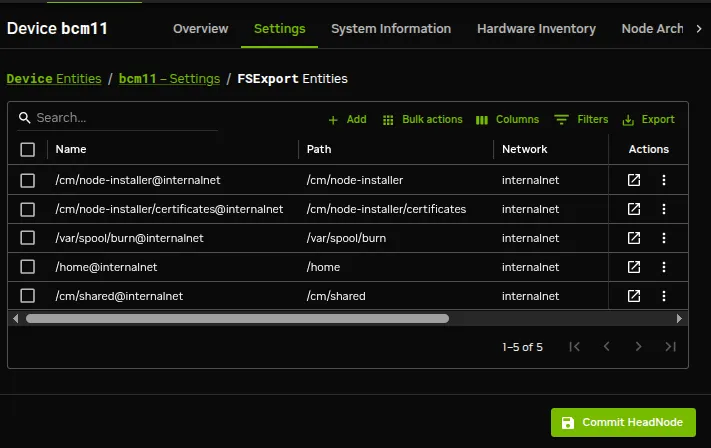
Task: Go to the last page of results
Action: (x=670, y=347)
